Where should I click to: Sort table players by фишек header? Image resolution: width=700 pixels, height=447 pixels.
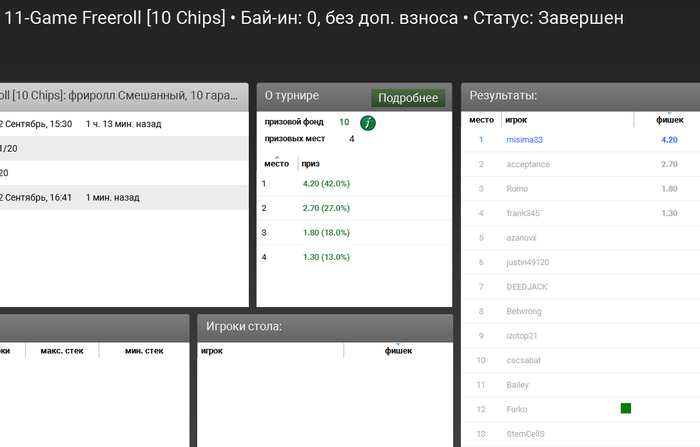(x=399, y=351)
